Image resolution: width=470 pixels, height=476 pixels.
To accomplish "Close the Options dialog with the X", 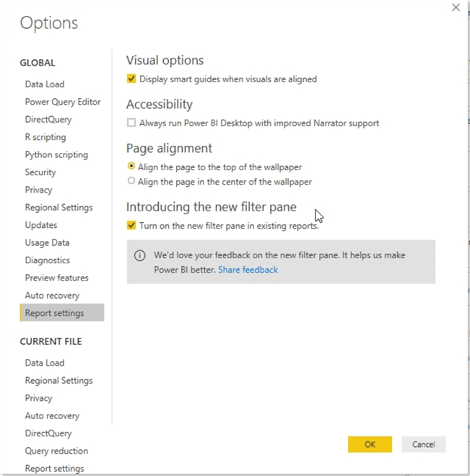I will coord(456,8).
